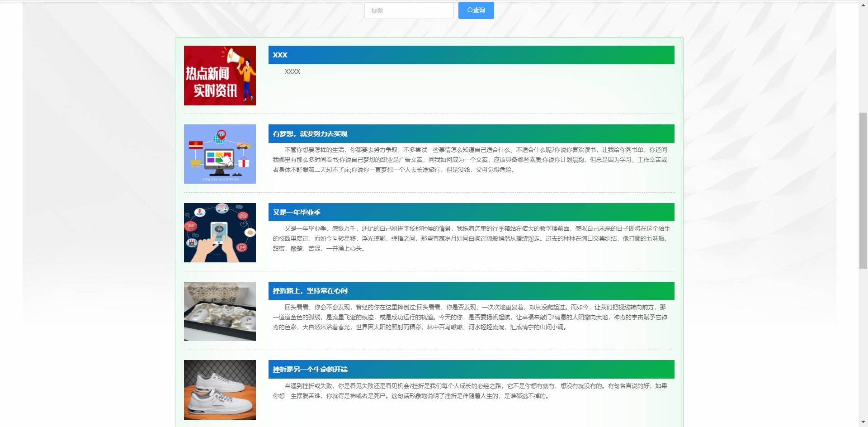Click the white sneakers thumbnail
Screen dimensions: 868x427
coord(220,390)
